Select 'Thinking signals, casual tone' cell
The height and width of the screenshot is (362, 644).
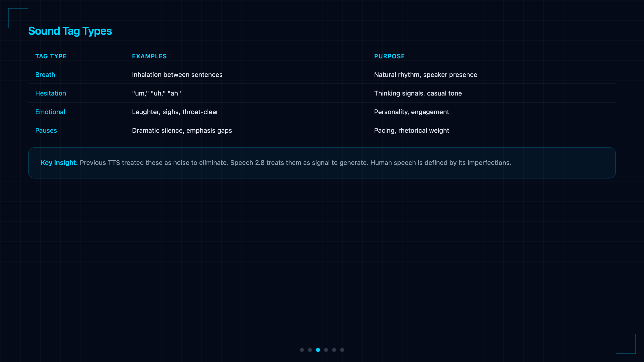click(x=418, y=93)
